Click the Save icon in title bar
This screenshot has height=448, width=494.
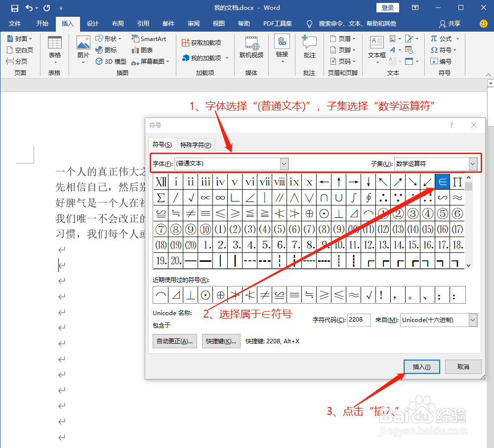point(14,8)
